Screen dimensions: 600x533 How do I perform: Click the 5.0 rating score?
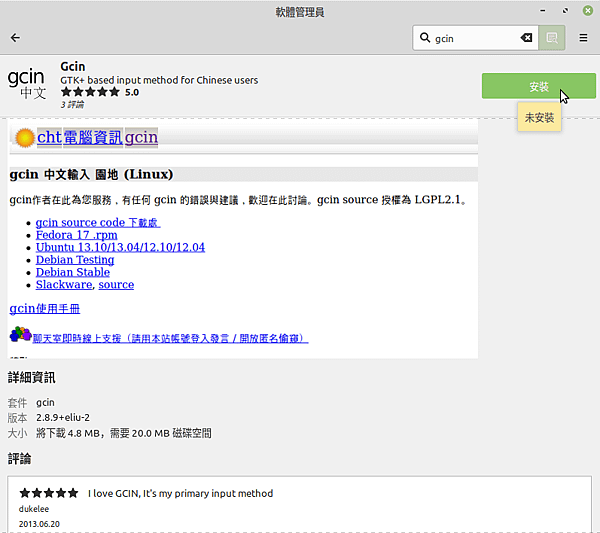tap(132, 92)
